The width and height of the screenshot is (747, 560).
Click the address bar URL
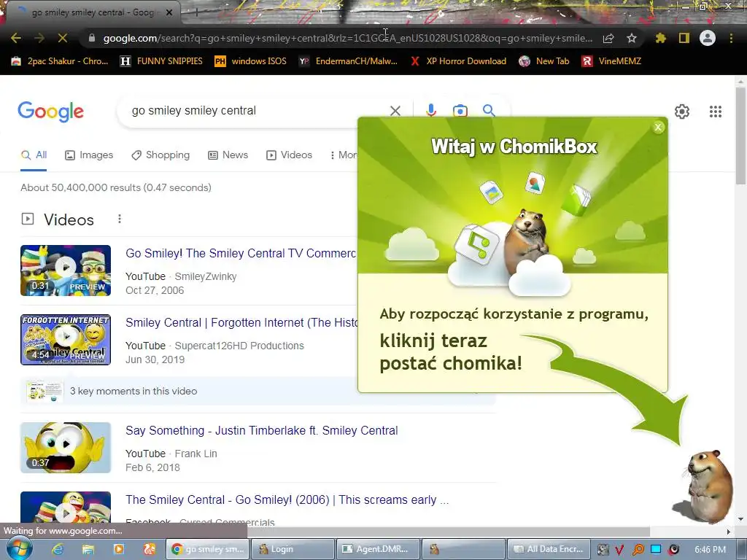pyautogui.click(x=348, y=38)
